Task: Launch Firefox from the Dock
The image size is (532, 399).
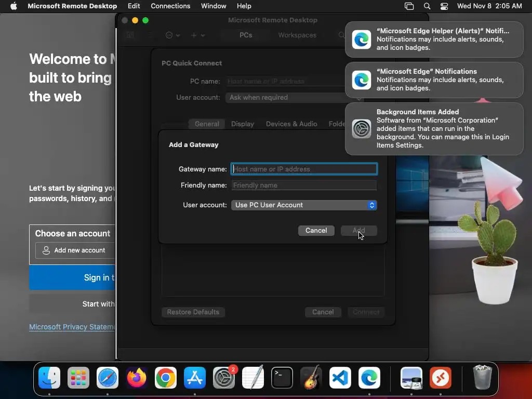Action: click(x=137, y=377)
